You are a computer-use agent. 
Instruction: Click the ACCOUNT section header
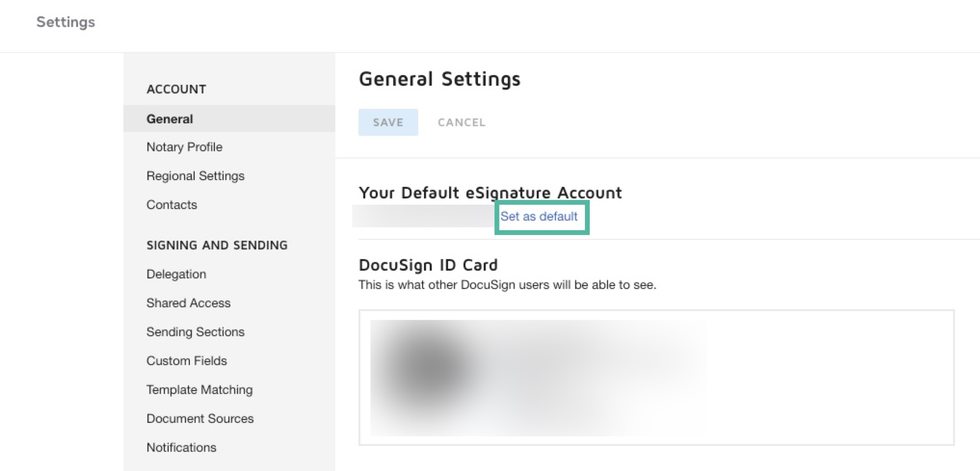pos(176,89)
